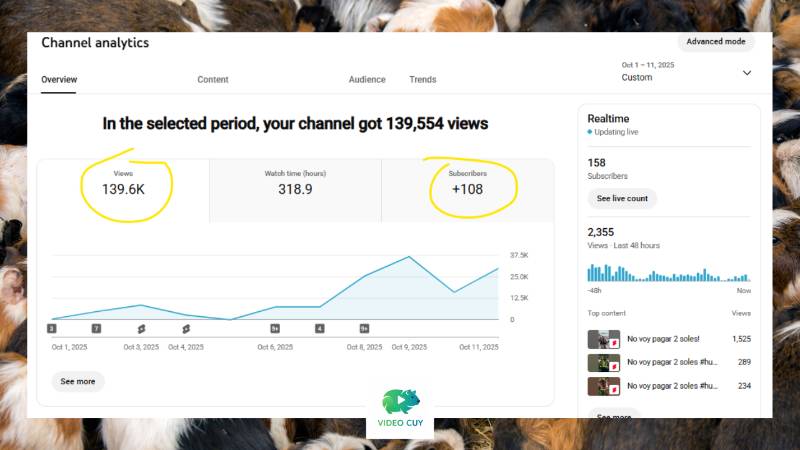This screenshot has height=450, width=800.
Task: Open thumbnail of video with 289 views
Action: coord(603,363)
